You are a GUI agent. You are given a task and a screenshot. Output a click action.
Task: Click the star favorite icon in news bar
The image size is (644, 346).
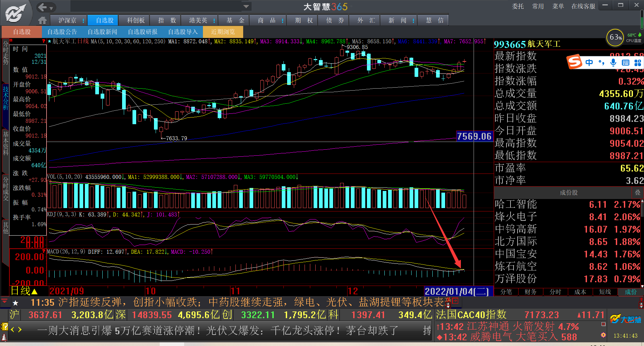[15, 303]
